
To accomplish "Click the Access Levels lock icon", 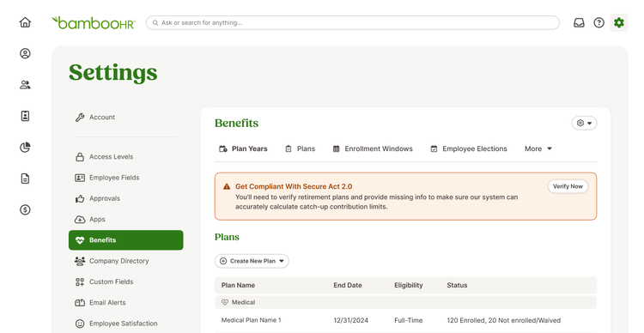I will pyautogui.click(x=80, y=157).
